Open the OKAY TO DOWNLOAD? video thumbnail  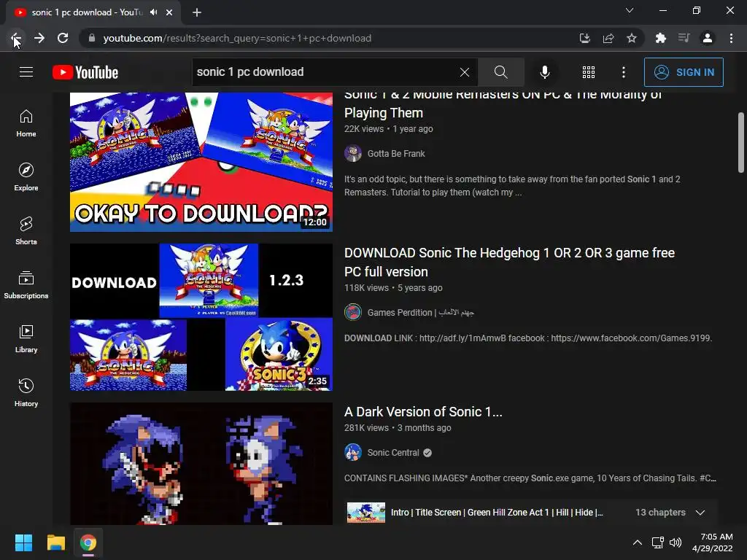click(x=201, y=162)
